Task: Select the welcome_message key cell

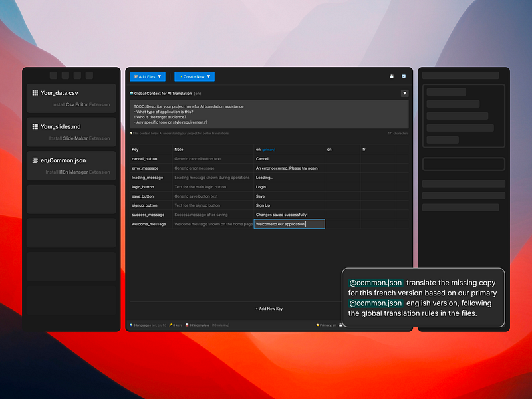Action: click(x=151, y=224)
